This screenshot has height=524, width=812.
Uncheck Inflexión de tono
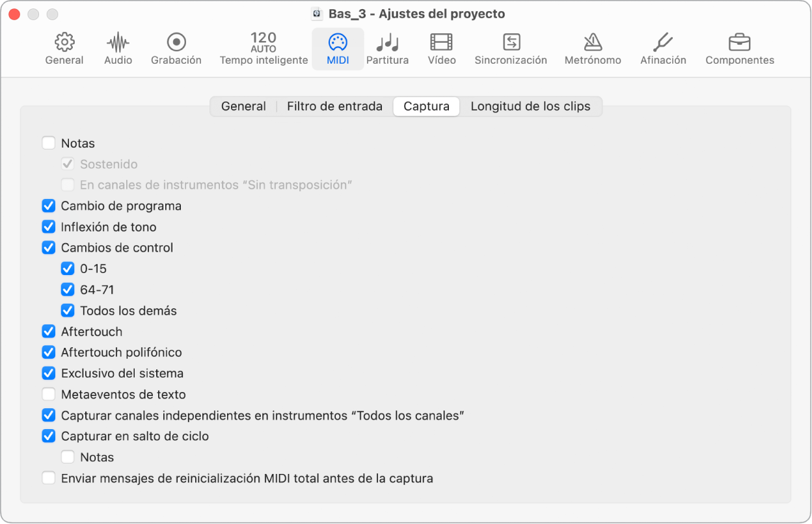tap(49, 227)
